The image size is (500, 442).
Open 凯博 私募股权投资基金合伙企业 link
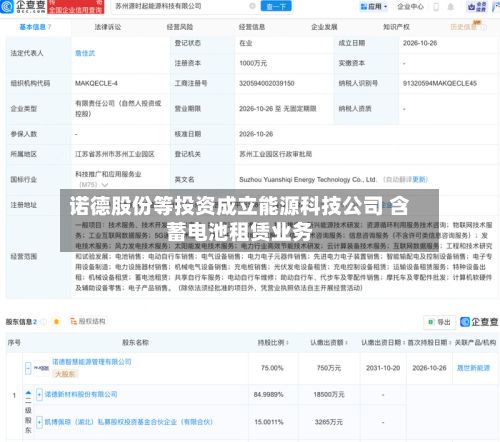[128, 422]
